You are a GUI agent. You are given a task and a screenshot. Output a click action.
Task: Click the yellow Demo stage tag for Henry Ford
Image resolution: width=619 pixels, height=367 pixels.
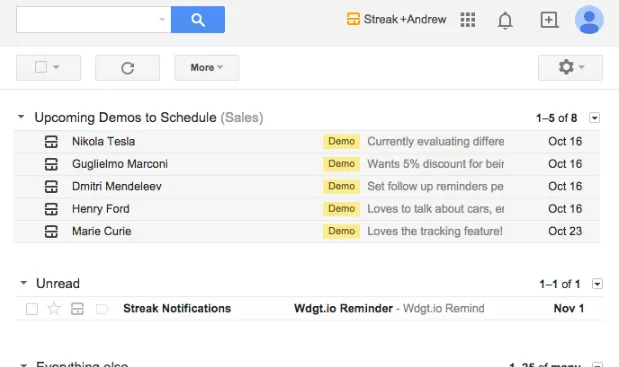341,209
